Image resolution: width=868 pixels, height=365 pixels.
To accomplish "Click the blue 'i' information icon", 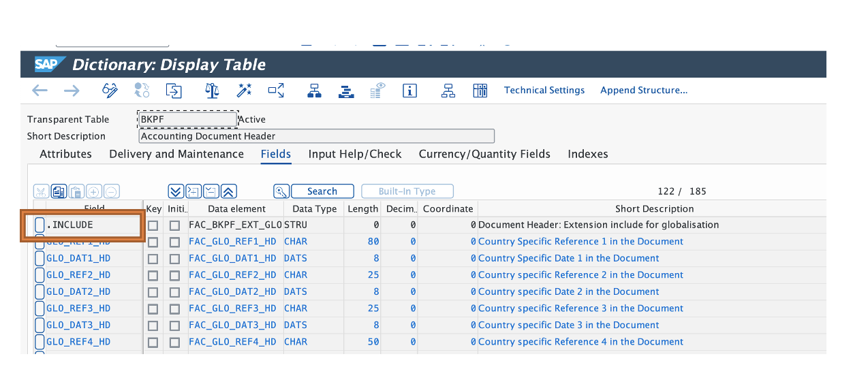I will click(x=409, y=91).
